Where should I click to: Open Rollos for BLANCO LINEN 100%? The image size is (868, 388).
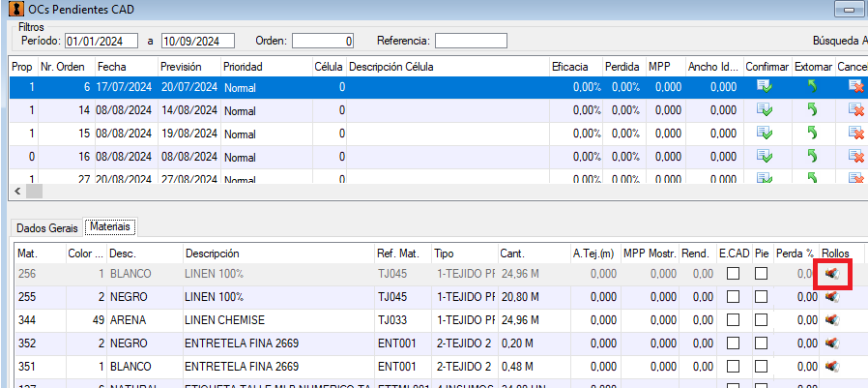click(831, 273)
